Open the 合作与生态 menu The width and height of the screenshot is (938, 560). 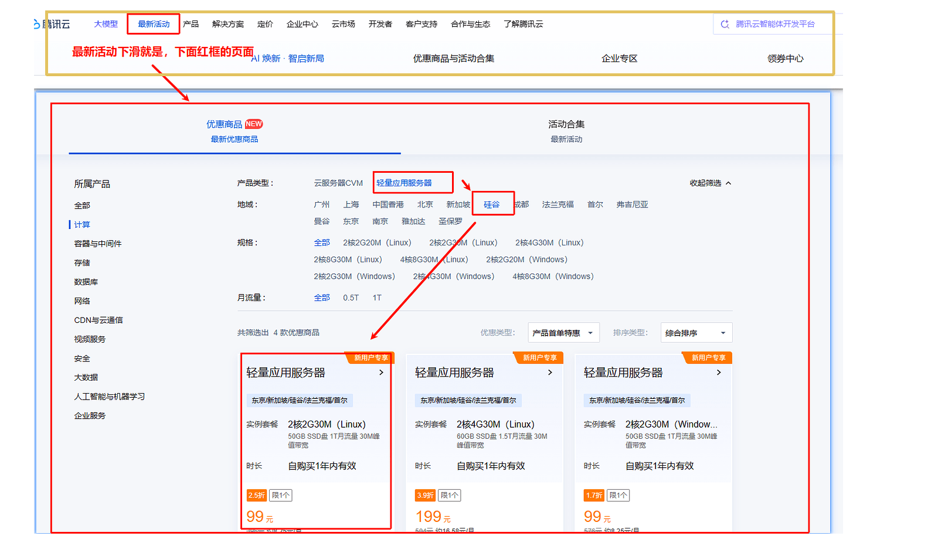click(x=471, y=24)
